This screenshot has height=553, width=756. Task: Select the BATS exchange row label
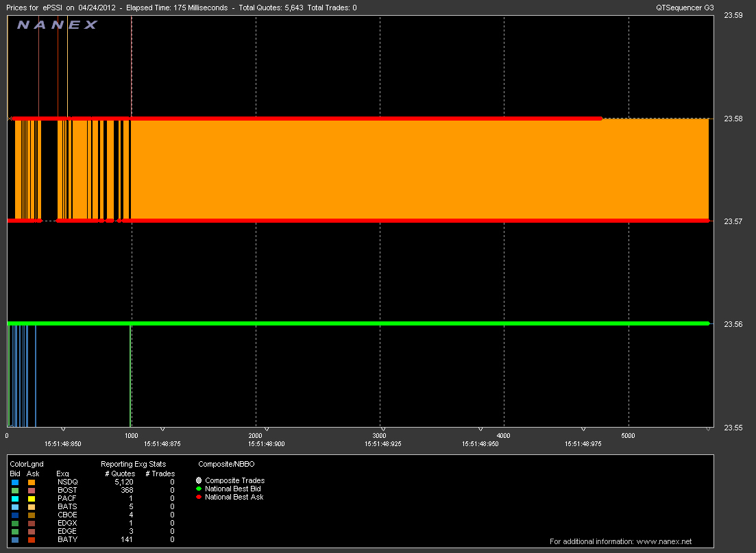click(x=67, y=507)
